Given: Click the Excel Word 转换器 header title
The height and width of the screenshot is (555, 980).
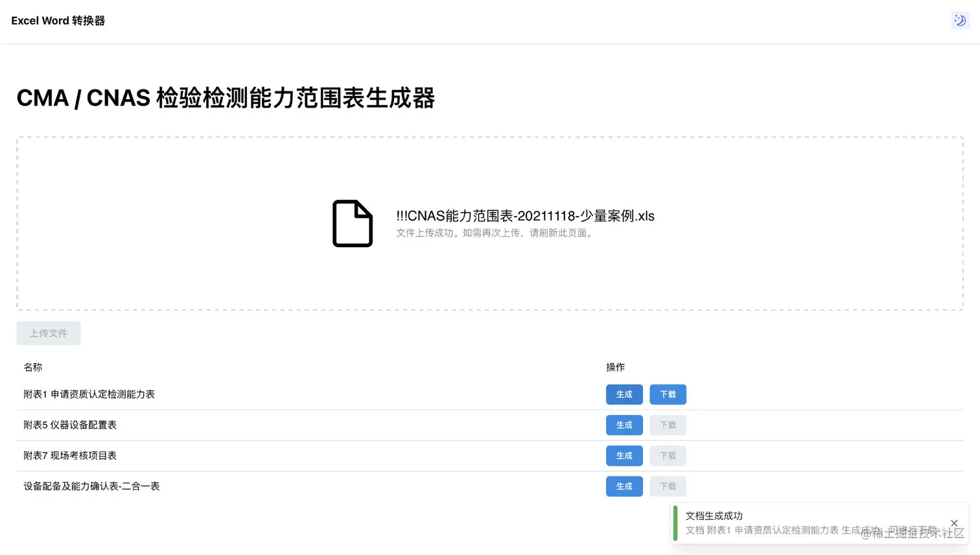Looking at the screenshot, I should [58, 20].
